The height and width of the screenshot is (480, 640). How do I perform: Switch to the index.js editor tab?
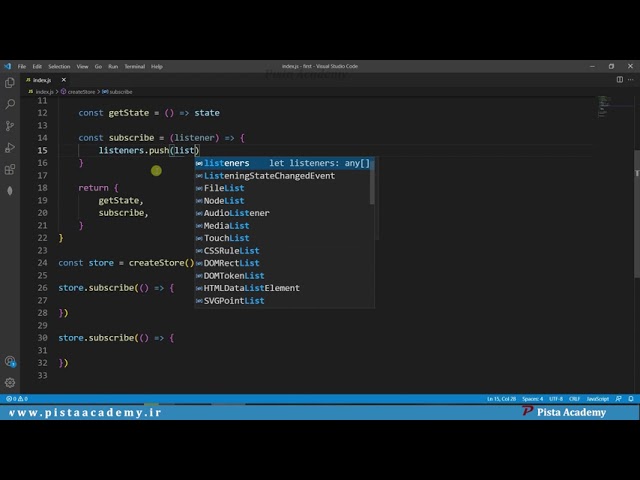[42, 80]
